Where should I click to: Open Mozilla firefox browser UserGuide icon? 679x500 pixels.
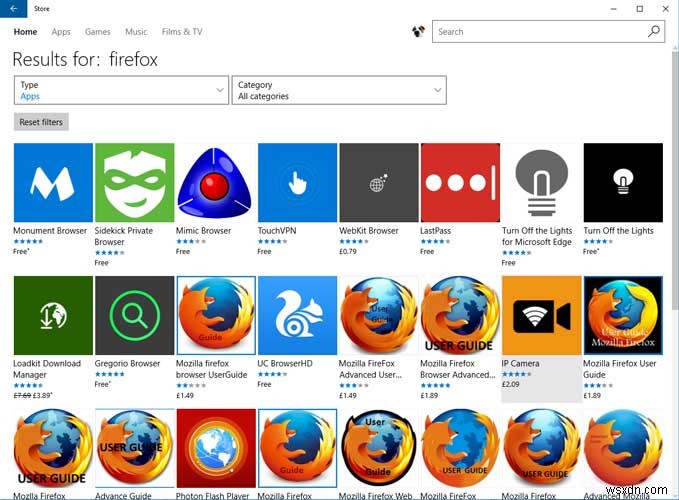click(x=216, y=316)
